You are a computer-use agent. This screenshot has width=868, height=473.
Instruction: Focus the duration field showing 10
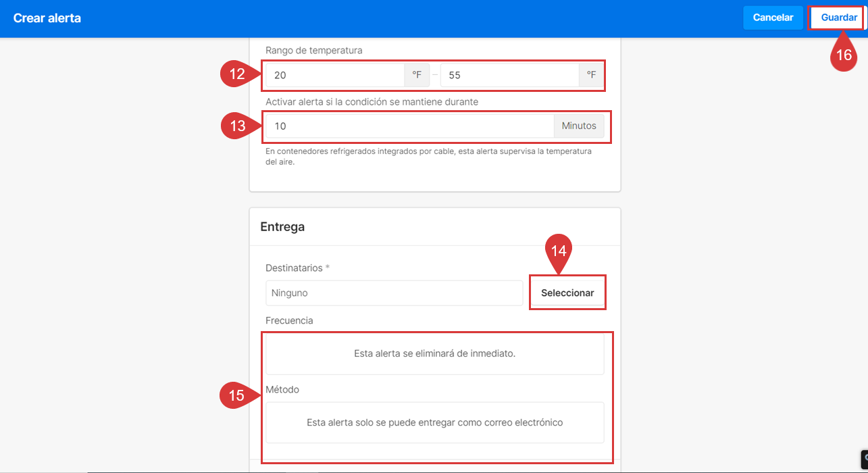point(410,126)
